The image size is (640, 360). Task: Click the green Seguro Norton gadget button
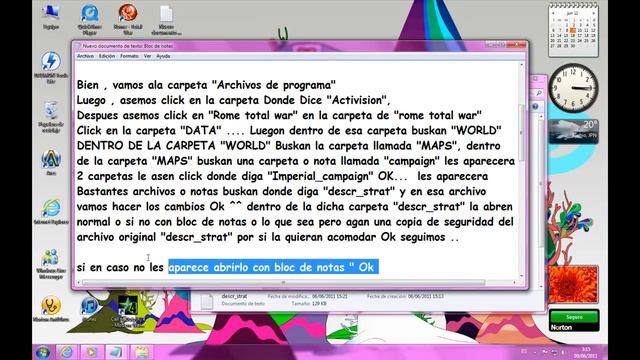point(574,317)
